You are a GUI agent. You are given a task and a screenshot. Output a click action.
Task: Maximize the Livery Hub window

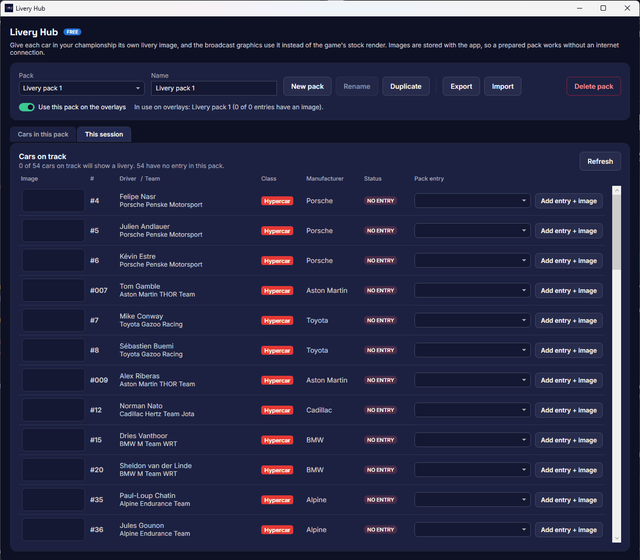click(603, 8)
